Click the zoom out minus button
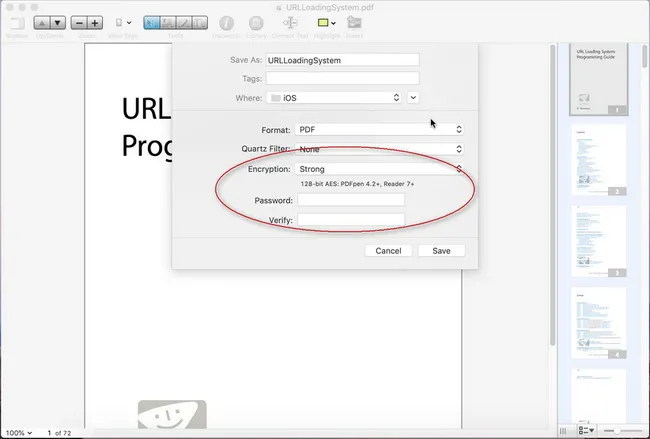This screenshot has width=650, height=439. click(80, 22)
